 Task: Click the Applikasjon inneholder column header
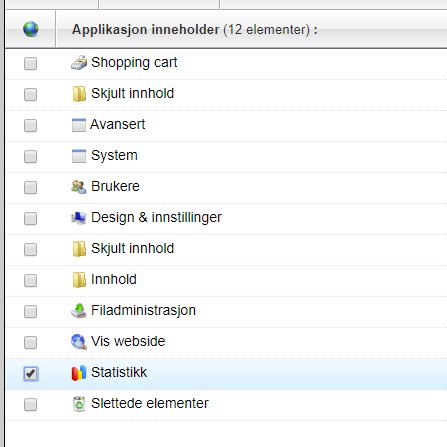click(x=195, y=30)
